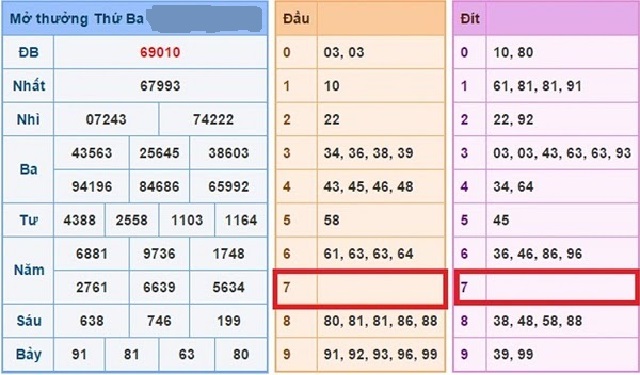Click the "Tư" row label
Screen dimensions: 640x375
tap(29, 220)
